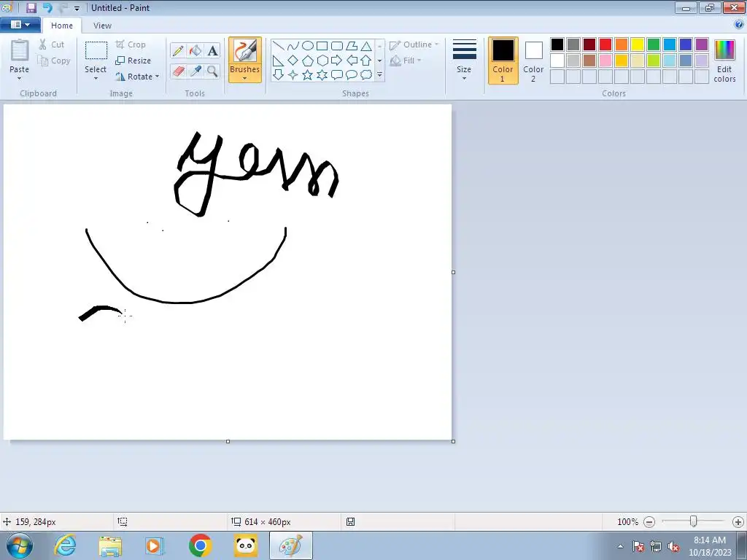Viewport: 747px width, 560px height.
Task: Open the Paint file menu button
Action: point(20,25)
